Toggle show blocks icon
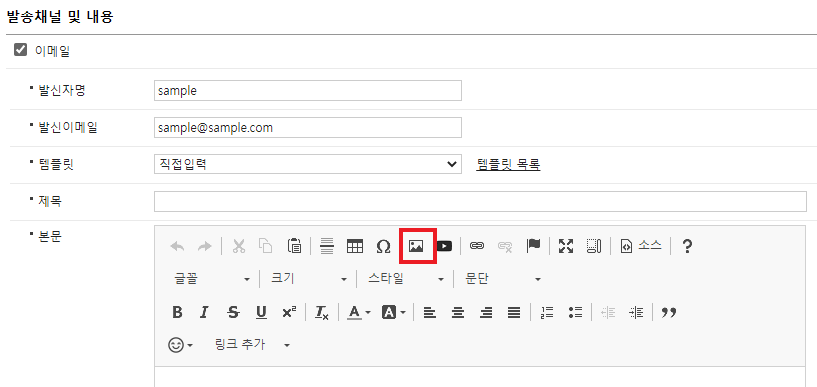The height and width of the screenshot is (387, 817). [594, 246]
